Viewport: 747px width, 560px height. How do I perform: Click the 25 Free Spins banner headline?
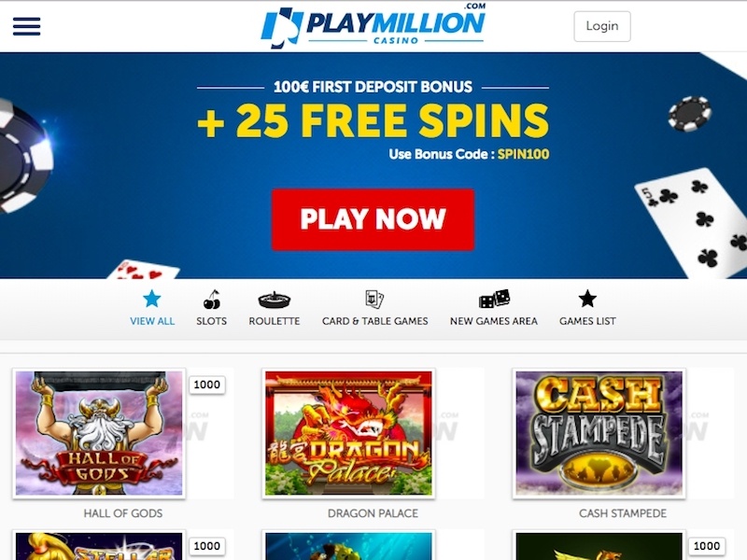373,120
